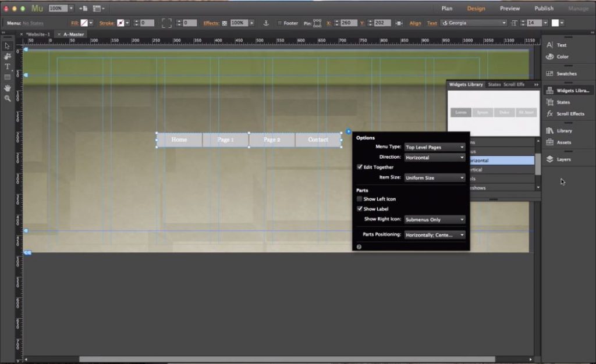Open the Menu Type dropdown
The image size is (596, 364).
point(435,148)
